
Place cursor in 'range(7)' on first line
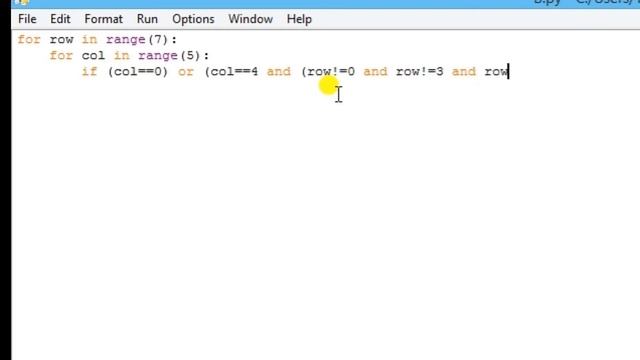[137, 40]
